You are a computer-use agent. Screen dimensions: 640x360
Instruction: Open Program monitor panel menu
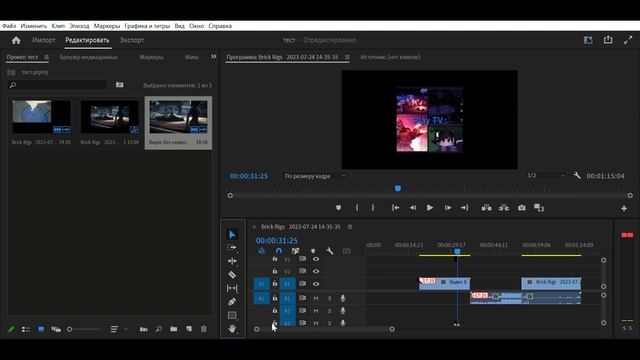click(347, 57)
